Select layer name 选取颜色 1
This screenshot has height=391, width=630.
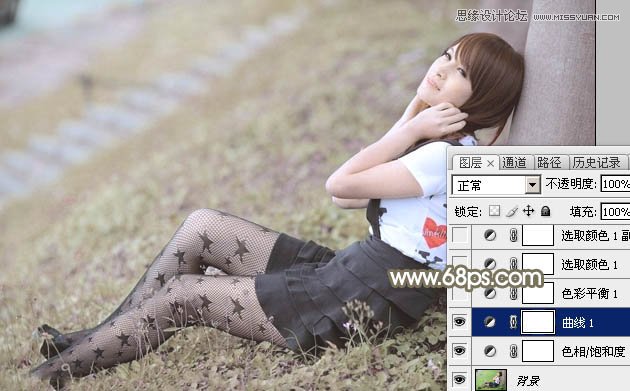[x=589, y=264]
